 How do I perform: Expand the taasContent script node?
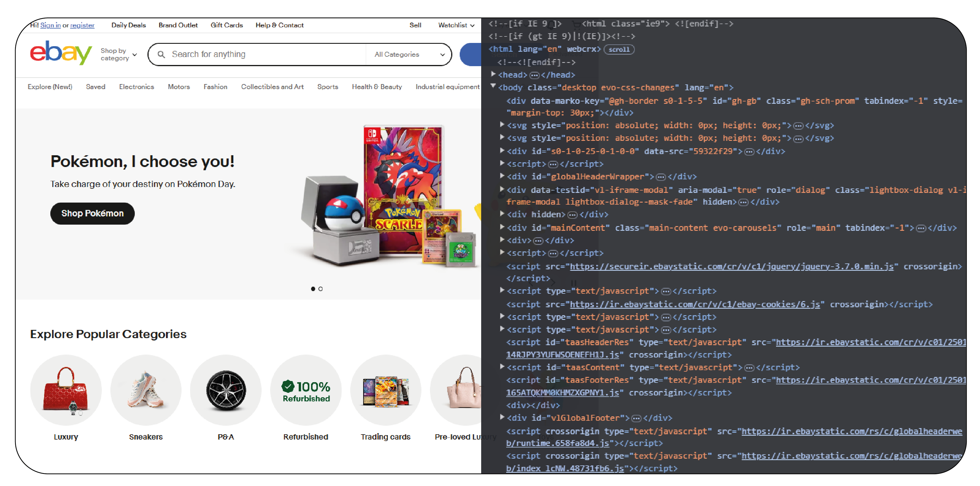502,367
